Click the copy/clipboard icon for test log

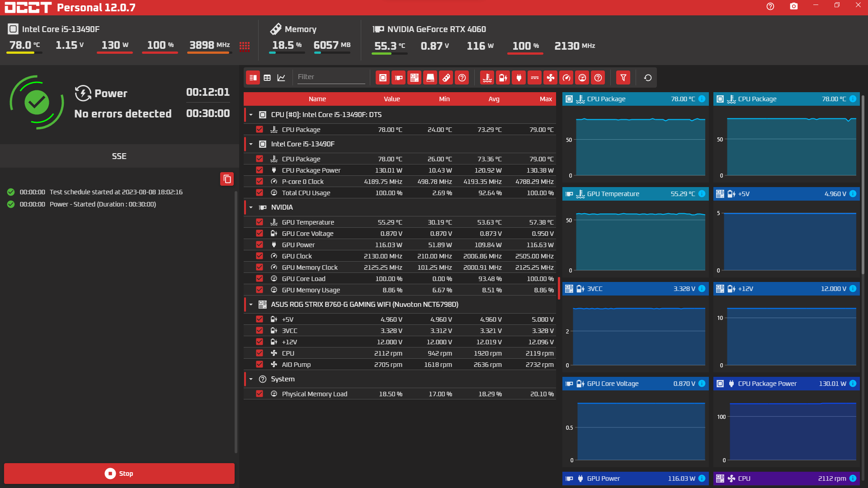point(227,179)
